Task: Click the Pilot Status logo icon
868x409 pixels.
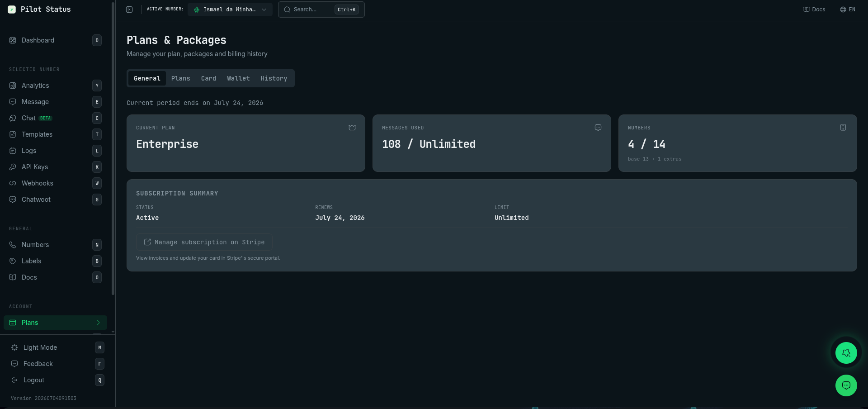Action: [x=12, y=10]
